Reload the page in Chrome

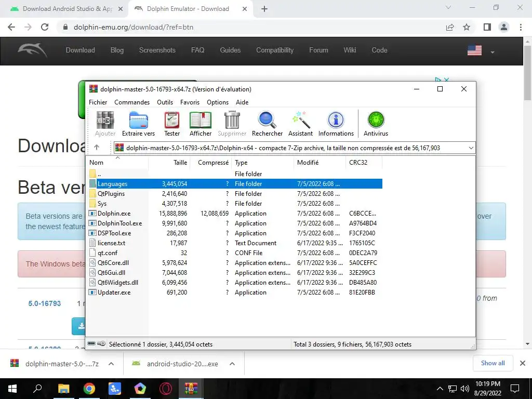[45, 27]
